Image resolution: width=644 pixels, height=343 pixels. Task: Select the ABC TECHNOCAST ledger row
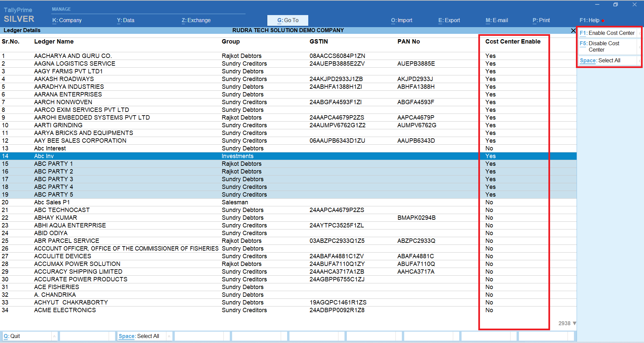tap(62, 210)
